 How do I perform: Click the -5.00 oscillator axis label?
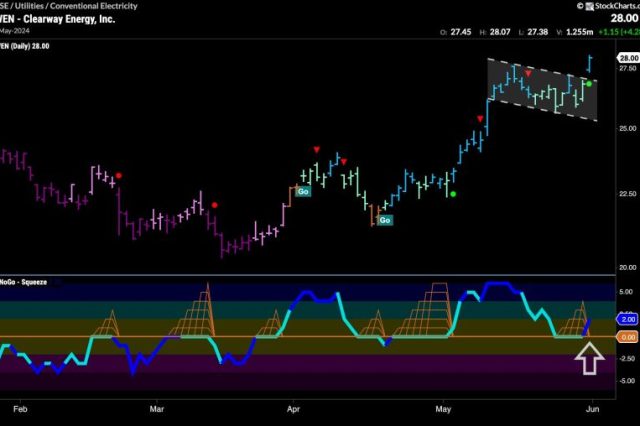[627, 381]
